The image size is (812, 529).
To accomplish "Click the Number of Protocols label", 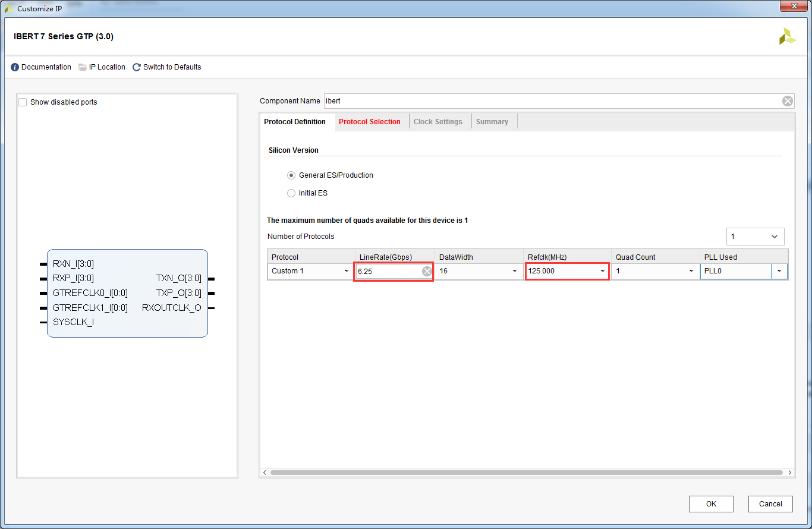I will tap(301, 237).
